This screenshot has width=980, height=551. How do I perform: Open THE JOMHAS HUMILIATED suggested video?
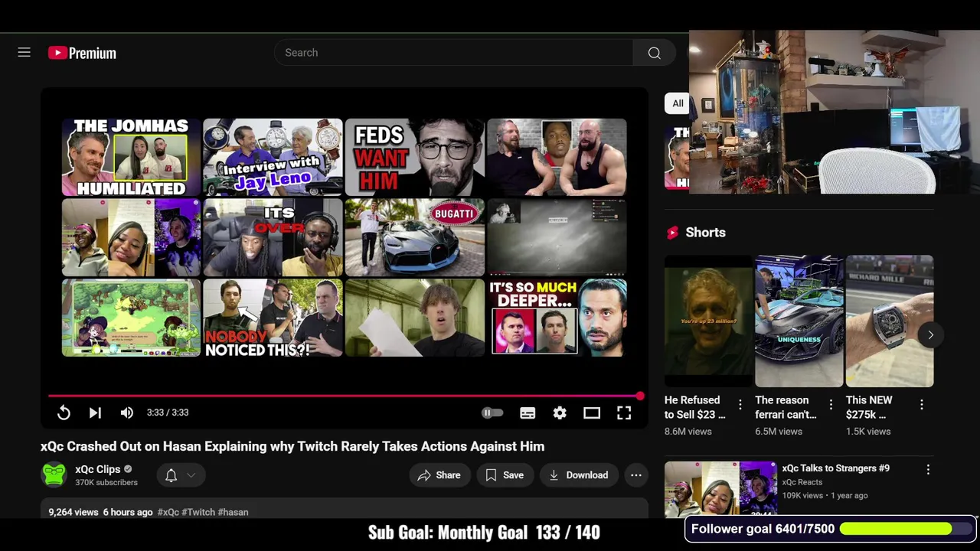131,157
